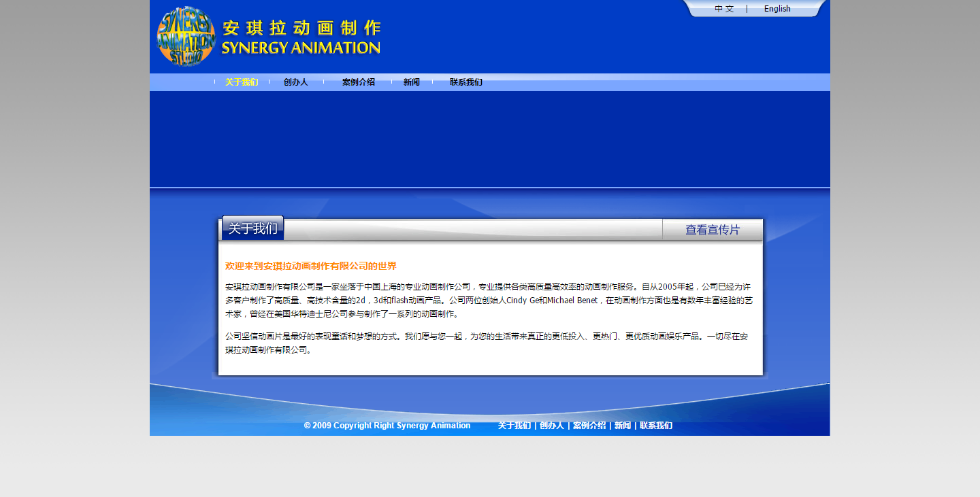Click the paragraph beginning 公司坚信动画片是最好的
Viewport: 980px width, 497px height.
487,343
